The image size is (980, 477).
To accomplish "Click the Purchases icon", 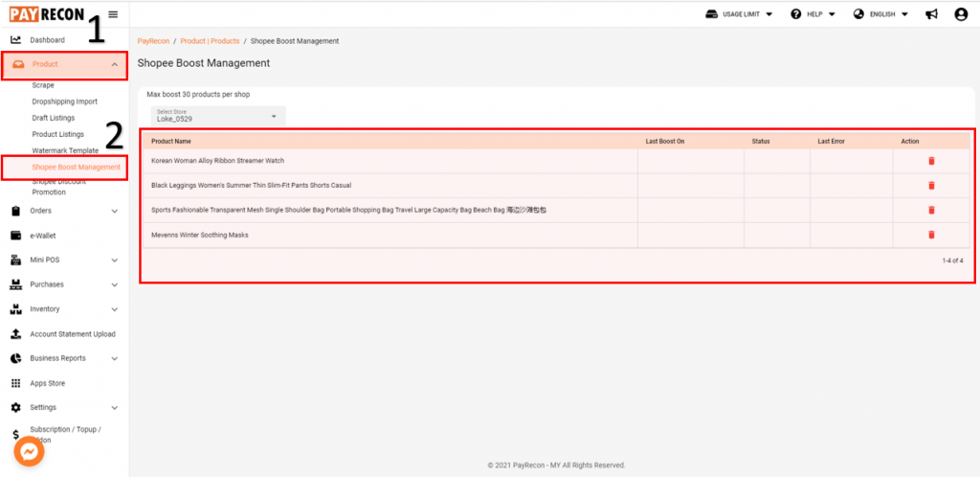I will click(x=16, y=284).
